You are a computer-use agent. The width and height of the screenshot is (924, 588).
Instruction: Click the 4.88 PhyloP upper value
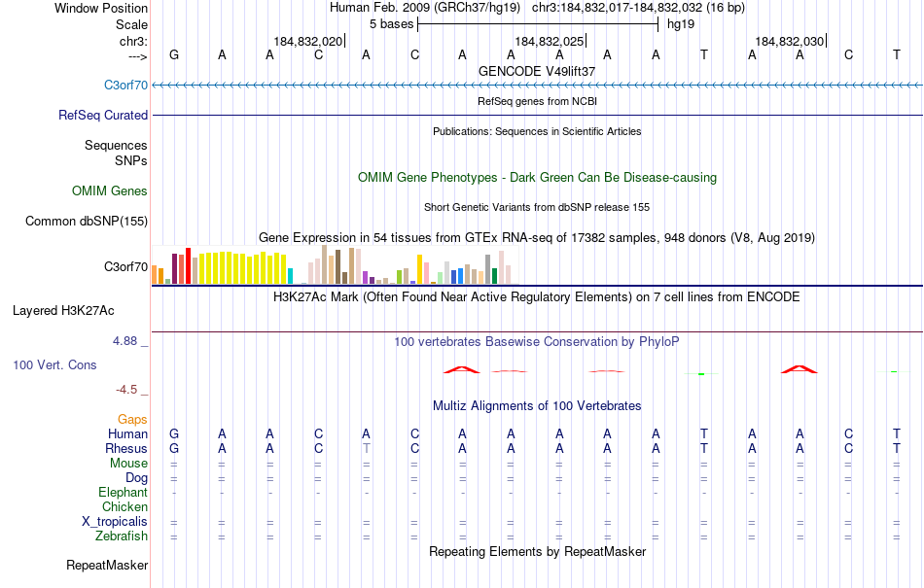click(x=124, y=341)
